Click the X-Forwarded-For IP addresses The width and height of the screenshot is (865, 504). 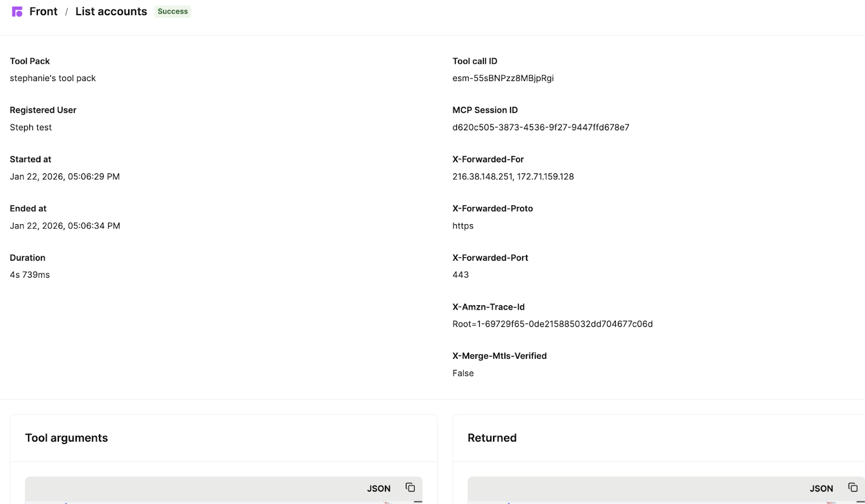click(513, 176)
